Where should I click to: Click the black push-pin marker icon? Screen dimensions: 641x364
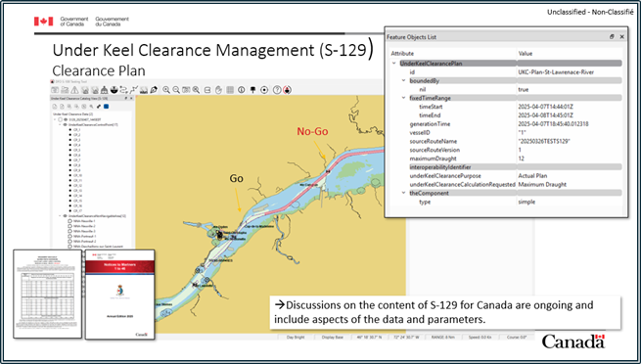tap(252, 90)
